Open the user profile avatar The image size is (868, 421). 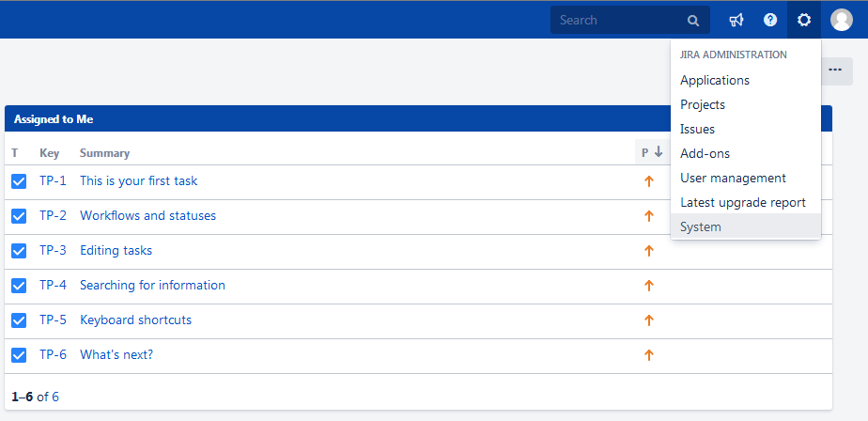(842, 20)
